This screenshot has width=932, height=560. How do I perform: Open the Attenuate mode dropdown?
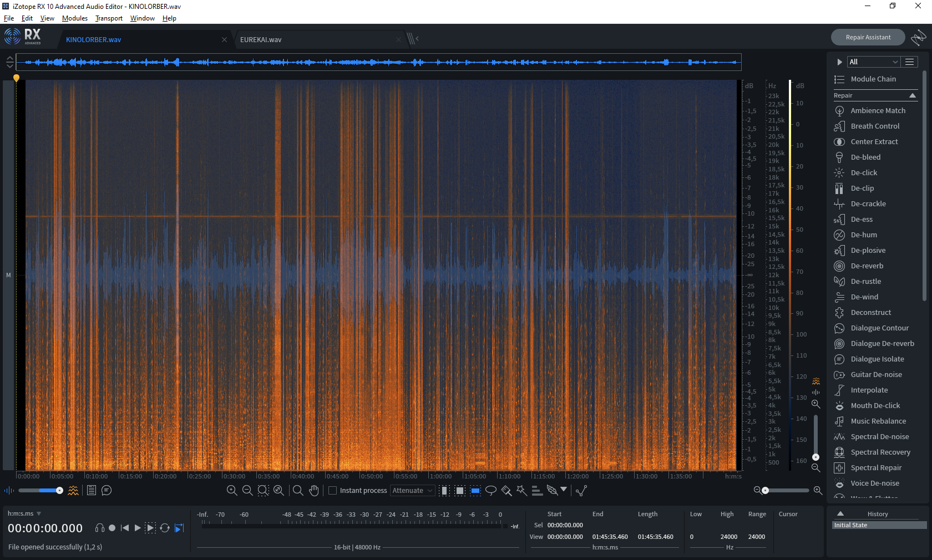click(x=412, y=491)
